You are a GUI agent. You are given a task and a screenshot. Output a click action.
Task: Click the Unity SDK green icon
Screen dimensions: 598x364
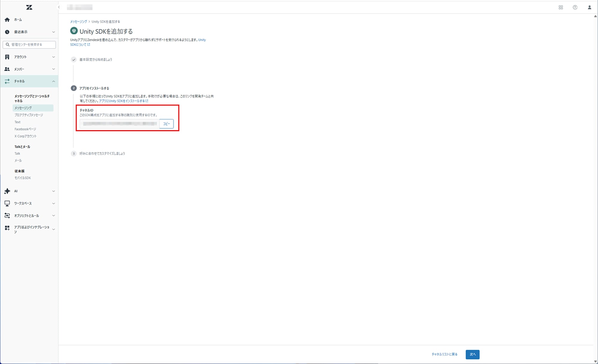pos(74,31)
